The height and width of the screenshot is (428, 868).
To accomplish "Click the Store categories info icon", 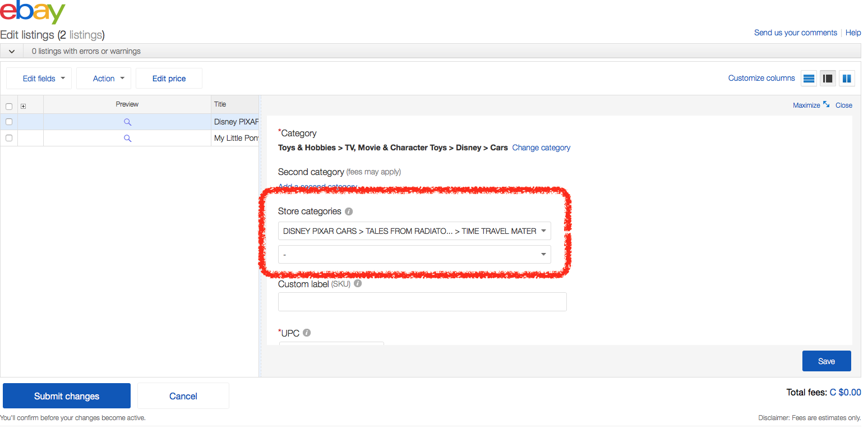I will [x=349, y=211].
